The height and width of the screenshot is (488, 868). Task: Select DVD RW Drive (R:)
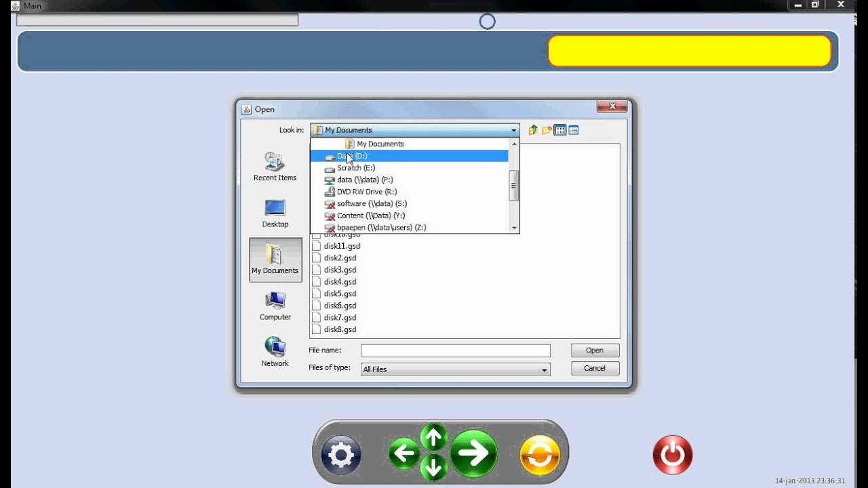click(409, 192)
